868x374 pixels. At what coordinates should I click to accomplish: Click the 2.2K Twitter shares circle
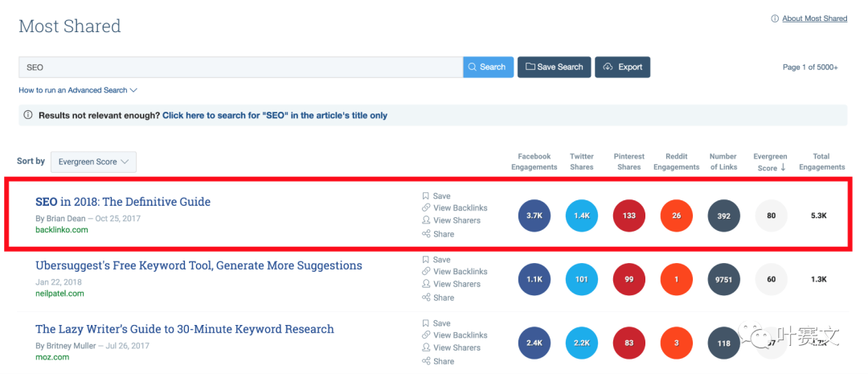pos(581,343)
